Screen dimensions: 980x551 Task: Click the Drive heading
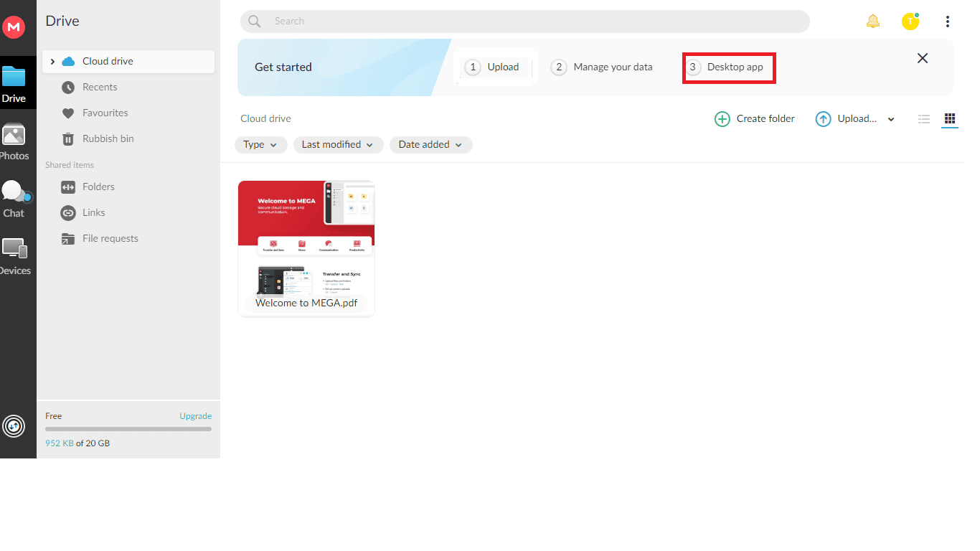coord(62,21)
